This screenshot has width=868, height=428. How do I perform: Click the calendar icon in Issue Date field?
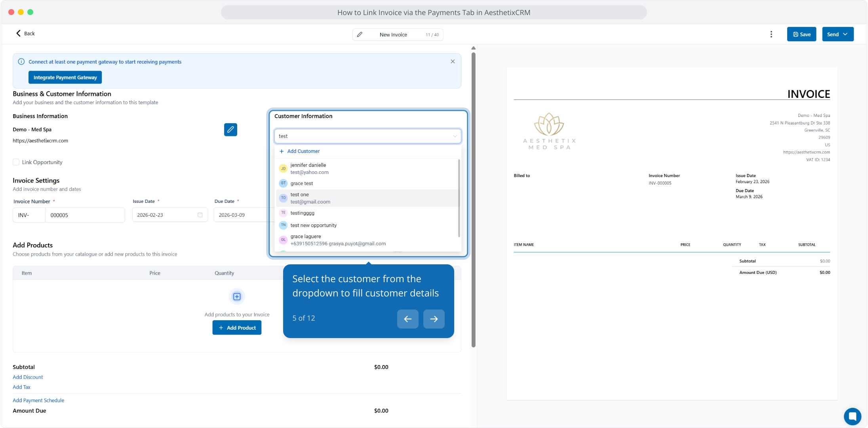click(x=200, y=215)
